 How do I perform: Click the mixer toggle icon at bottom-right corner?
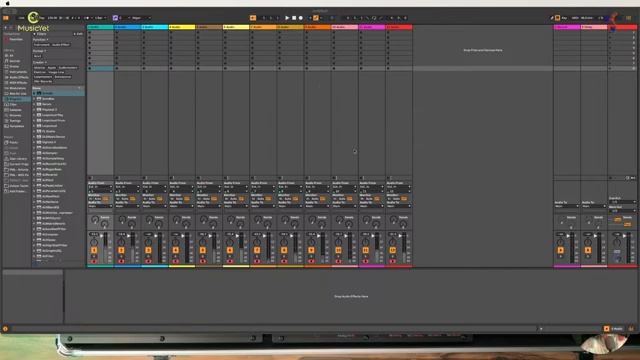point(631,329)
